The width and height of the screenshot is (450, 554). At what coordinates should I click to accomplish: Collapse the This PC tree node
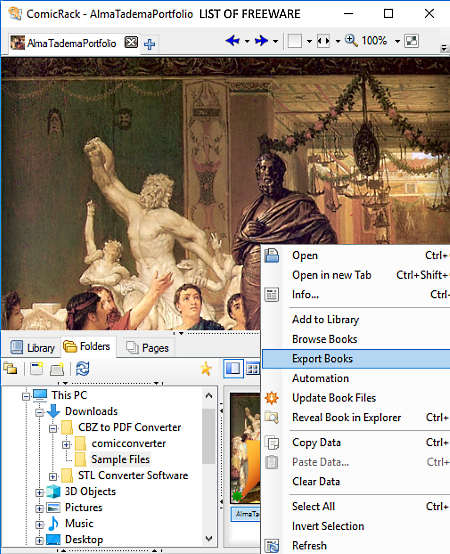(25, 396)
